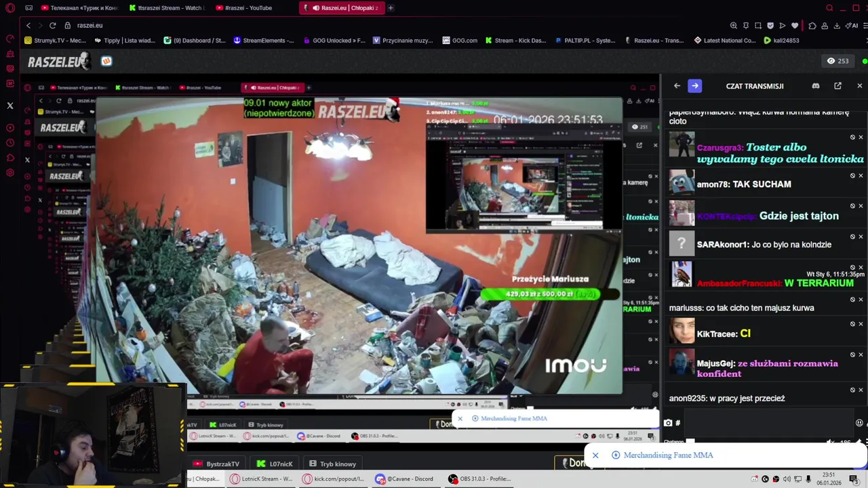Remove SARAkonor1 chat message

point(861,237)
